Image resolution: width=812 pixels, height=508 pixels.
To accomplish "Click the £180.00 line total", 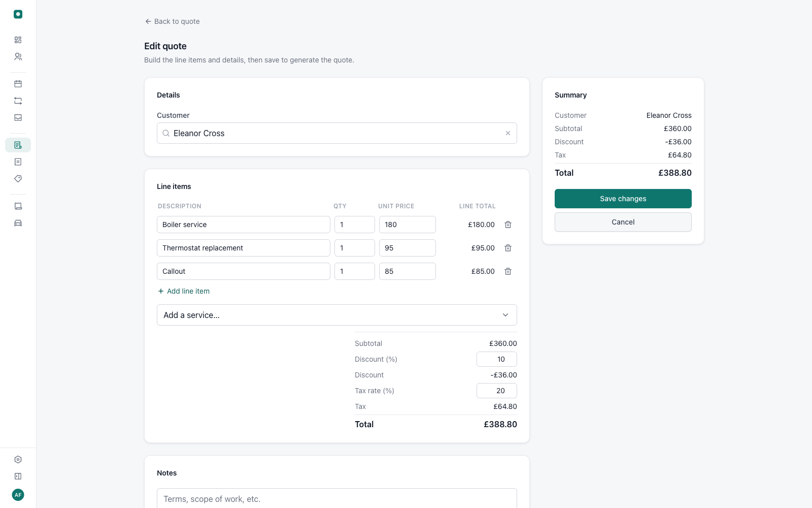I will pyautogui.click(x=481, y=225).
